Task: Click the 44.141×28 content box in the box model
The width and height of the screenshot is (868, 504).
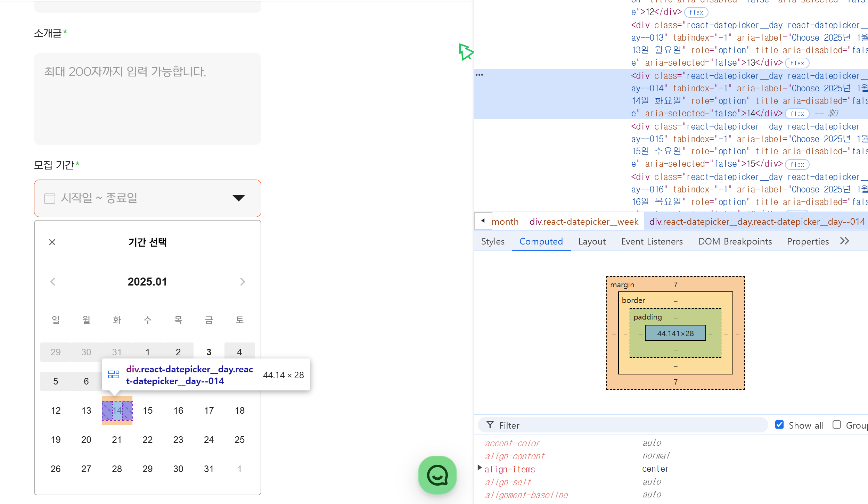Action: click(x=675, y=333)
